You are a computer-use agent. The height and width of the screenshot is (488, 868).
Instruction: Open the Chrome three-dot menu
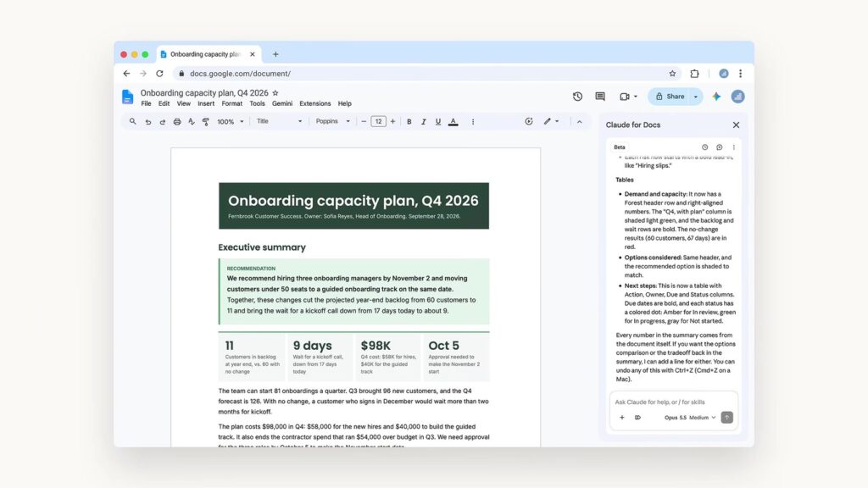(x=740, y=74)
